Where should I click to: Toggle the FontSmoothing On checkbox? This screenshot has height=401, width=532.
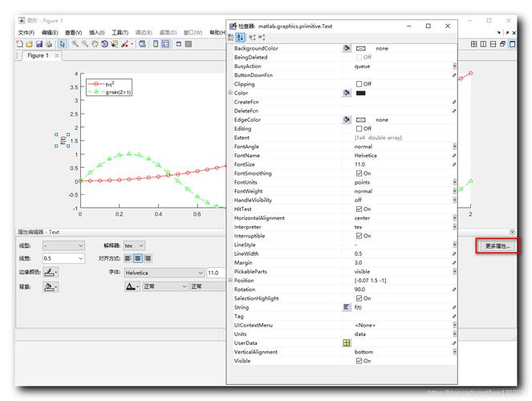point(359,173)
